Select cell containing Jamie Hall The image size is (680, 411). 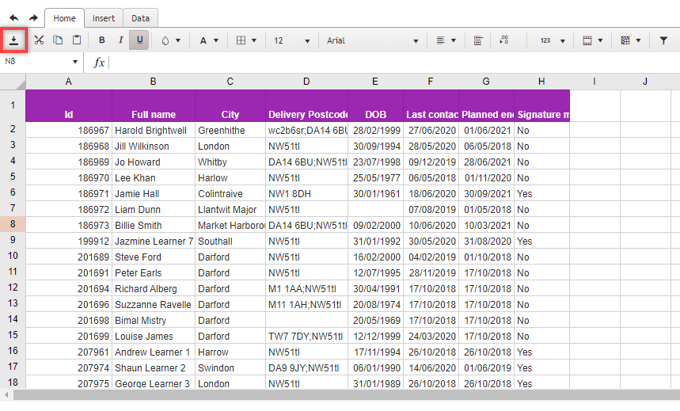(154, 194)
